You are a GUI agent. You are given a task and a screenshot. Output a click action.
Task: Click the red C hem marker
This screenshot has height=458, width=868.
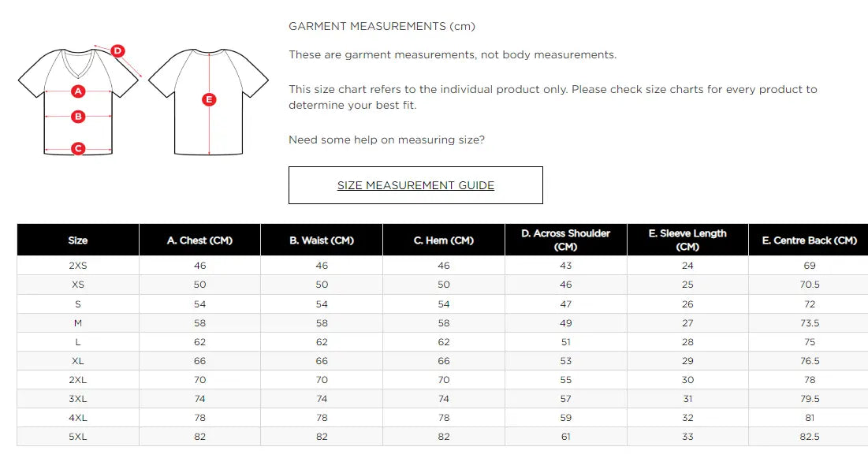click(x=78, y=148)
